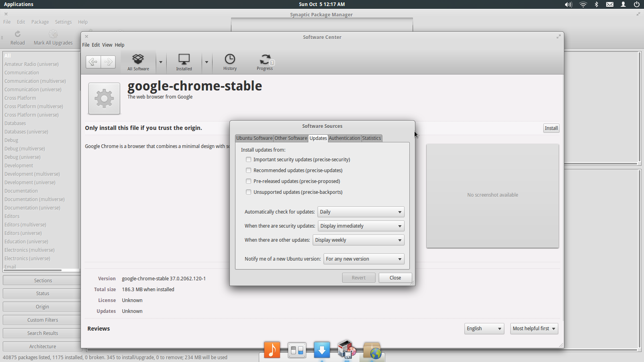Click the Status button in Synaptic
Image resolution: width=644 pixels, height=362 pixels.
43,294
